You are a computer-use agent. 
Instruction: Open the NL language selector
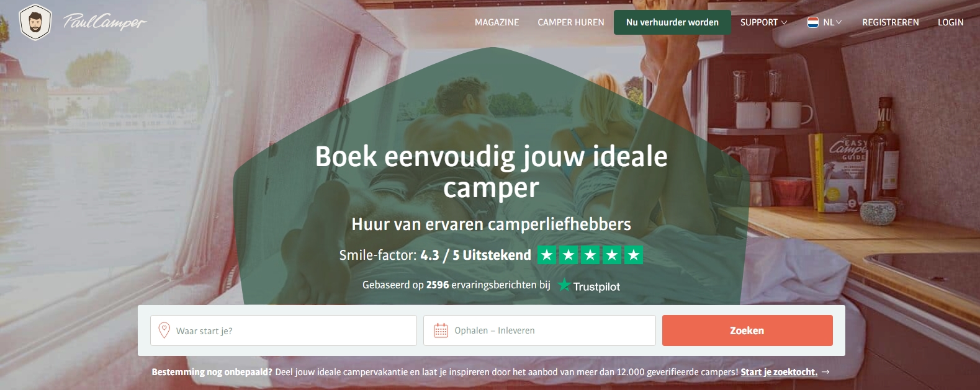pyautogui.click(x=824, y=22)
